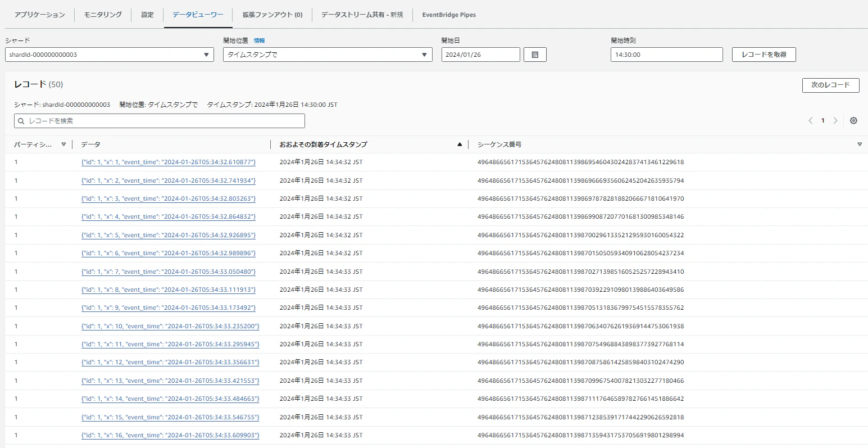Open the filter triangle on パーティション column
The width and height of the screenshot is (868, 448).
[x=63, y=144]
